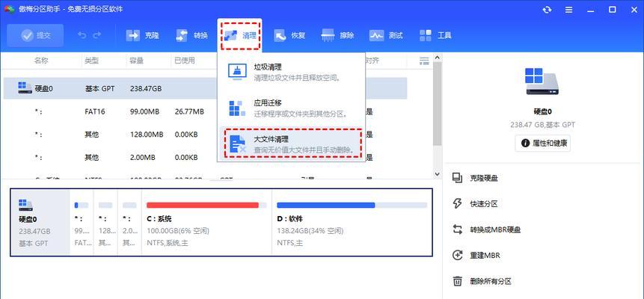Image resolution: width=644 pixels, height=299 pixels.
Task: Click the convert arrows icon beside 转换成MBR硬盘
Action: [457, 229]
